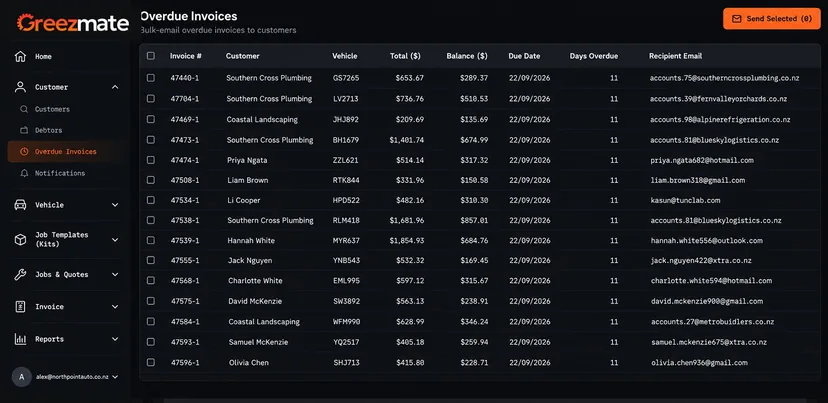
Task: Select the checkbox for invoice 47704-1
Action: (x=151, y=99)
